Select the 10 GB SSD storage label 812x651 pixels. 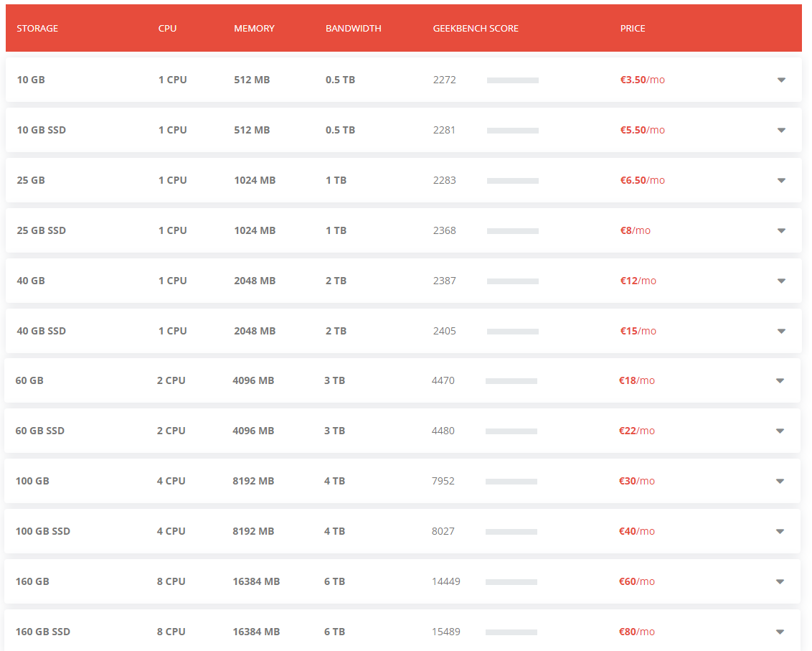tap(42, 130)
